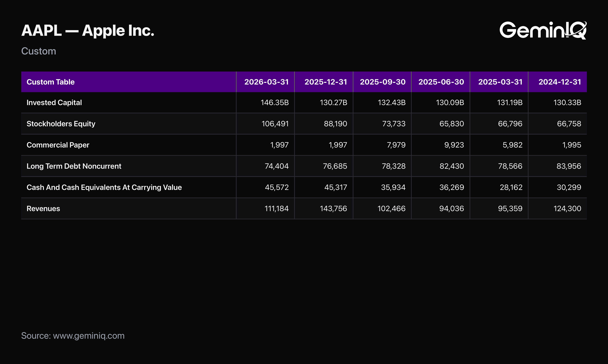Click Cash value 30,299
The image size is (608, 364).
(x=569, y=187)
